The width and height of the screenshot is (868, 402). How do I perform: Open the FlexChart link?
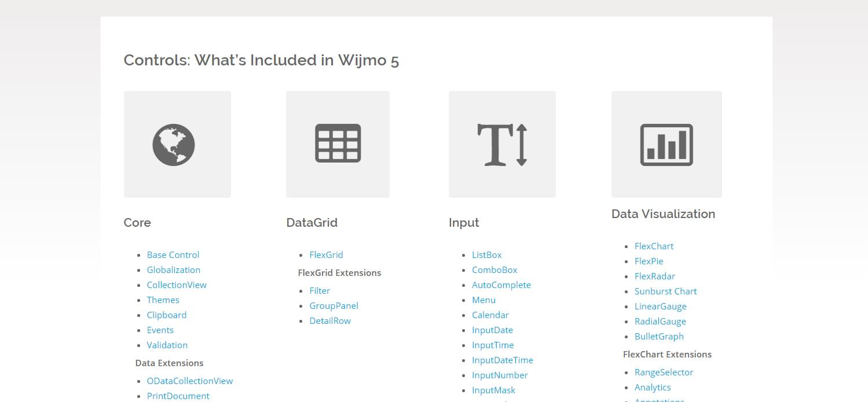click(654, 246)
